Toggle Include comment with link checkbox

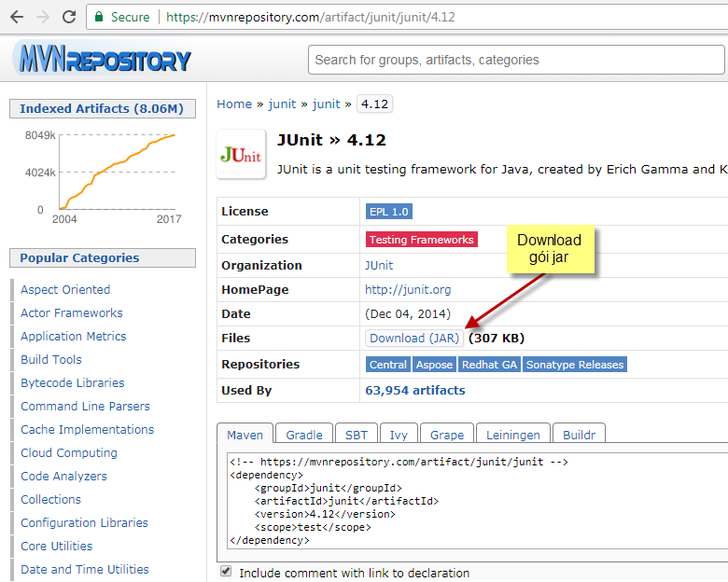click(225, 572)
